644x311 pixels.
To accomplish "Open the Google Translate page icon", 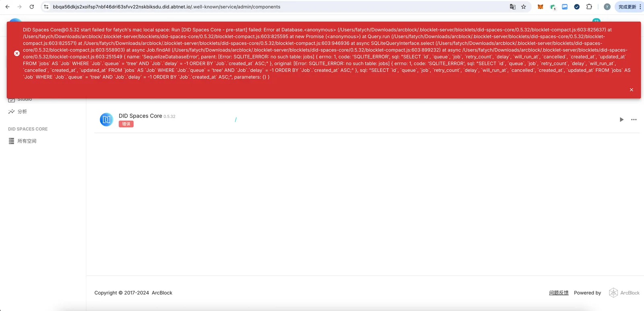I will click(512, 7).
